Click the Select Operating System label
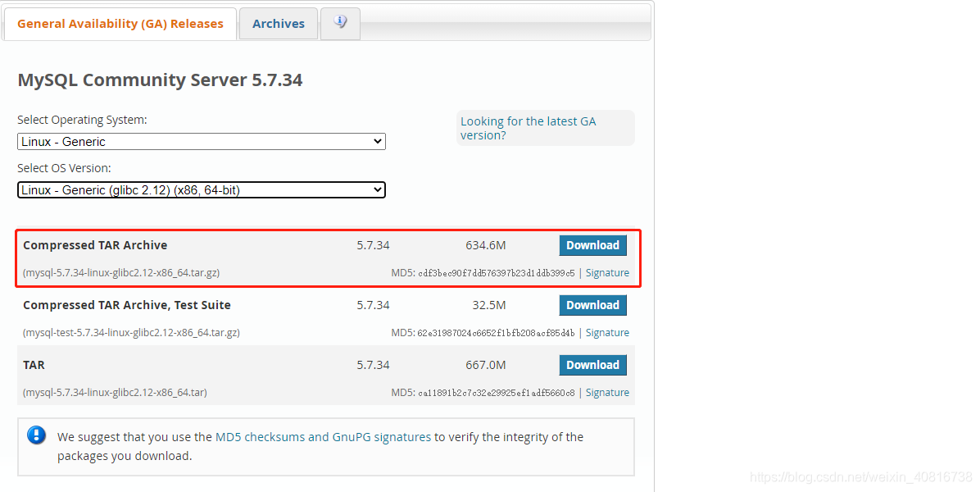The width and height of the screenshot is (980, 492). 82,120
